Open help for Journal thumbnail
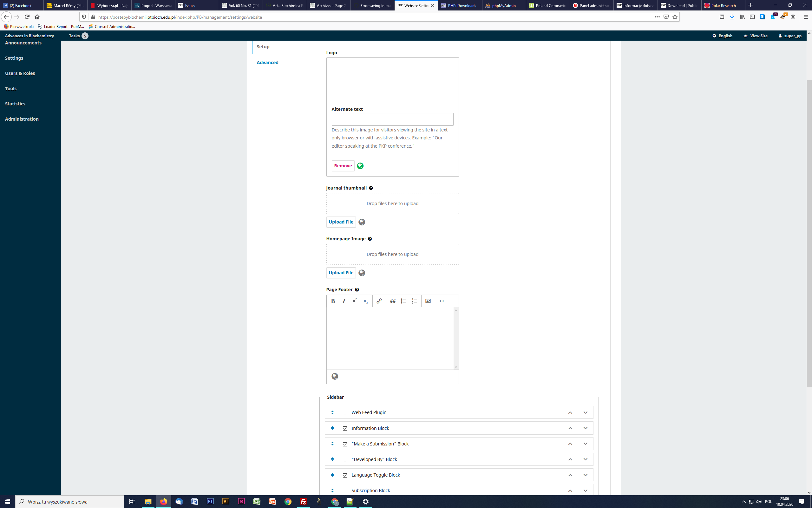 click(x=371, y=188)
